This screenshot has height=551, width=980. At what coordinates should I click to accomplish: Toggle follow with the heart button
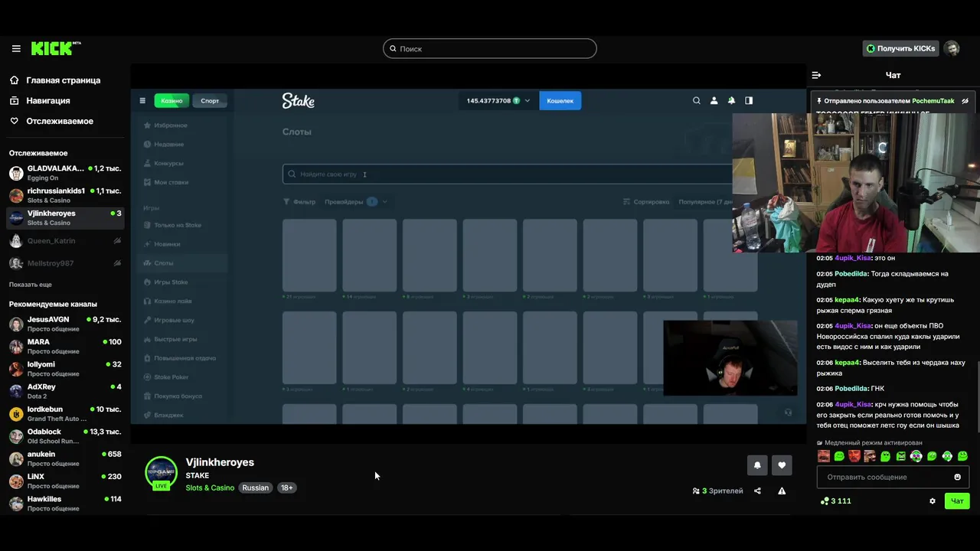782,465
